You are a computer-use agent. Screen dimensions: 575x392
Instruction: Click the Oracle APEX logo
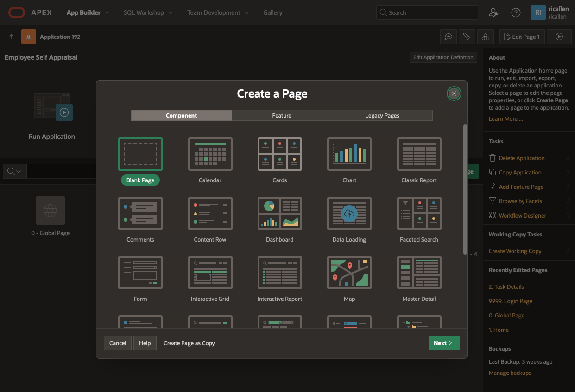(30, 12)
